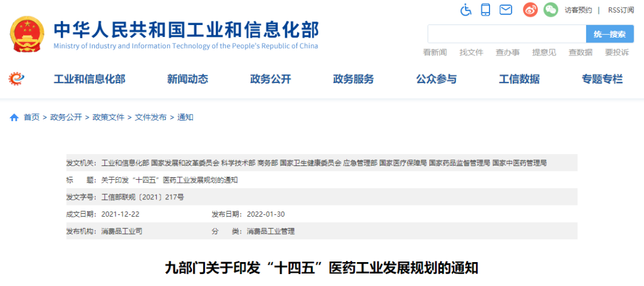
Task: Open RSS订阅 link
Action: click(621, 10)
